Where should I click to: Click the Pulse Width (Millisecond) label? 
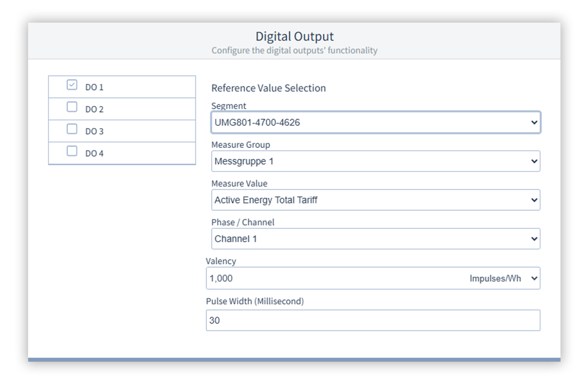255,301
